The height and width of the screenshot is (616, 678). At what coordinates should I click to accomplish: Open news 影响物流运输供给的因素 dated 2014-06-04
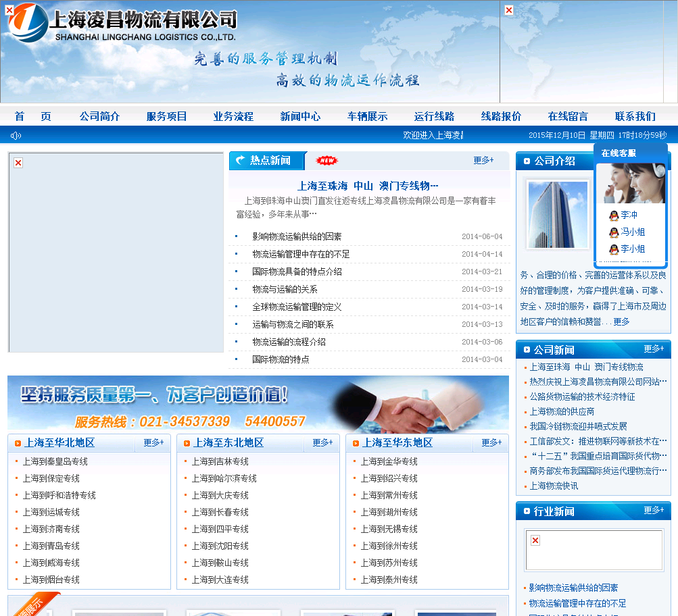coord(297,236)
